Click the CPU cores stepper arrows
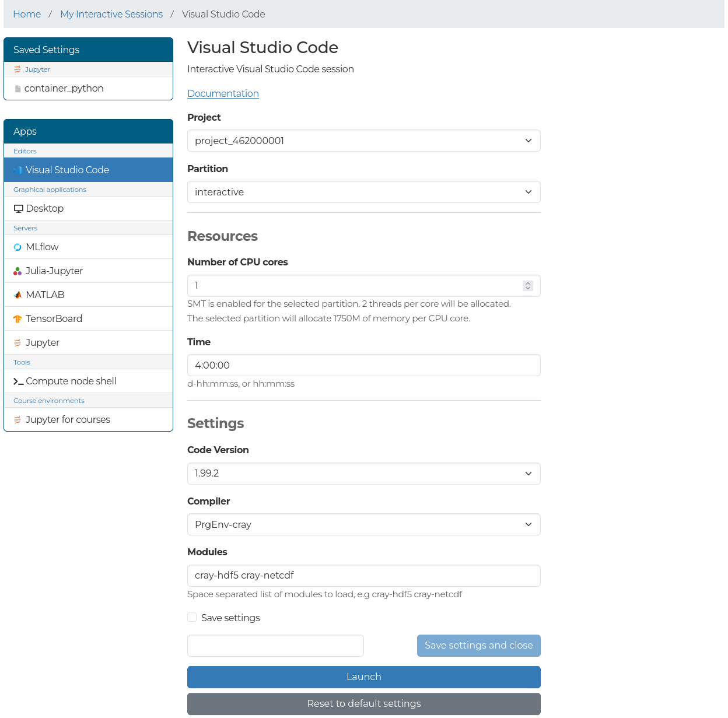Viewport: 728px width, 718px height. point(528,286)
